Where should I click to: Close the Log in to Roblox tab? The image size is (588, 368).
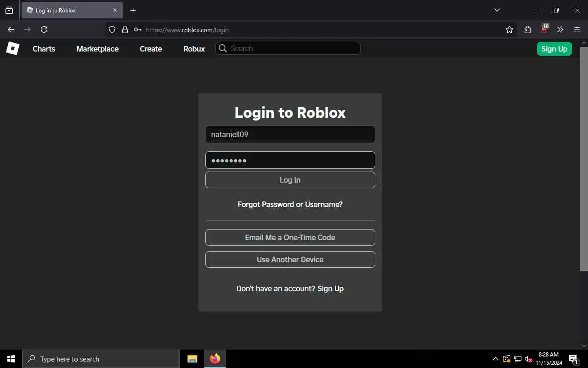coord(115,10)
